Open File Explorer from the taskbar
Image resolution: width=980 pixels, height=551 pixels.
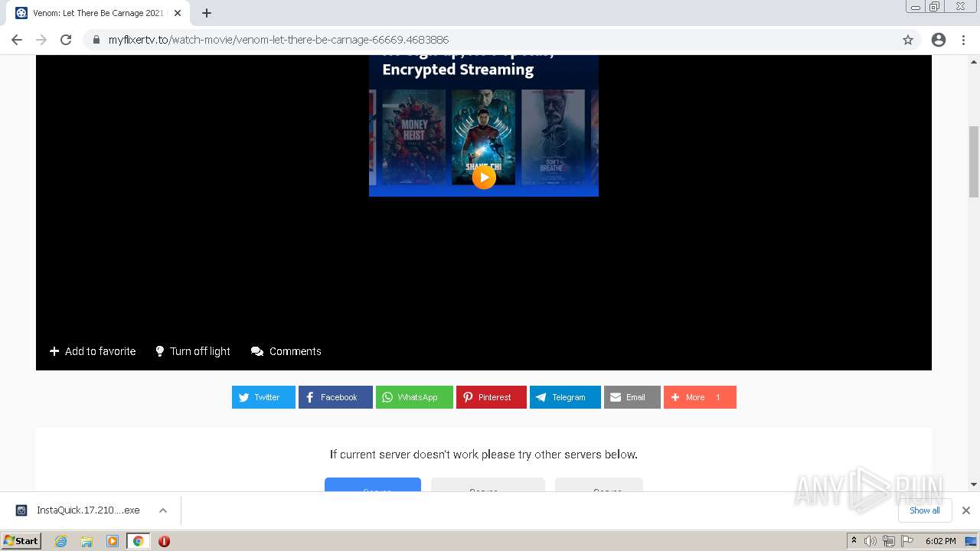87,541
